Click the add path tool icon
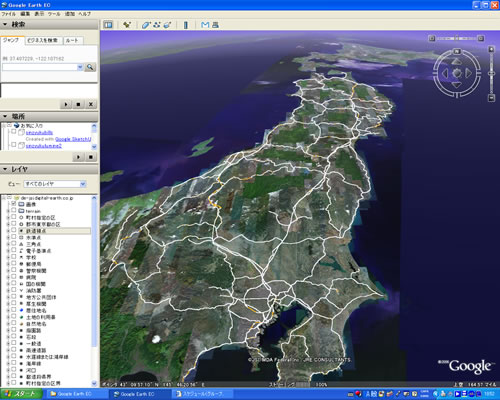500x400 pixels. tap(156, 25)
